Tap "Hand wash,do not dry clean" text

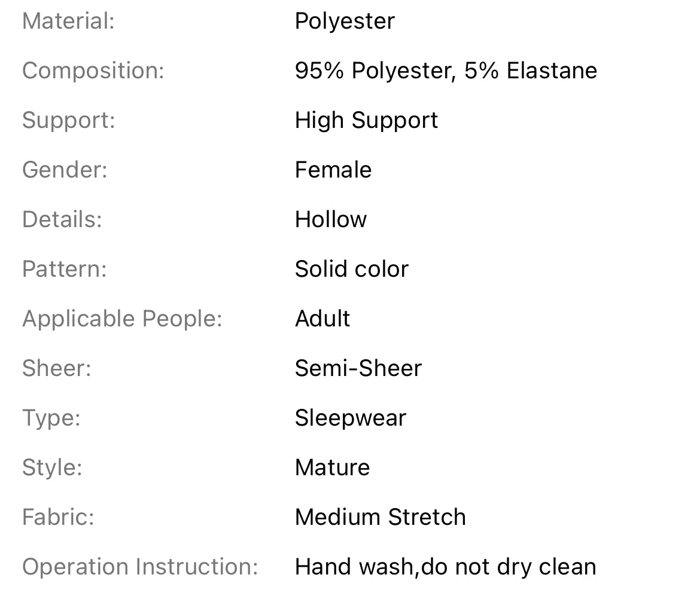(446, 567)
